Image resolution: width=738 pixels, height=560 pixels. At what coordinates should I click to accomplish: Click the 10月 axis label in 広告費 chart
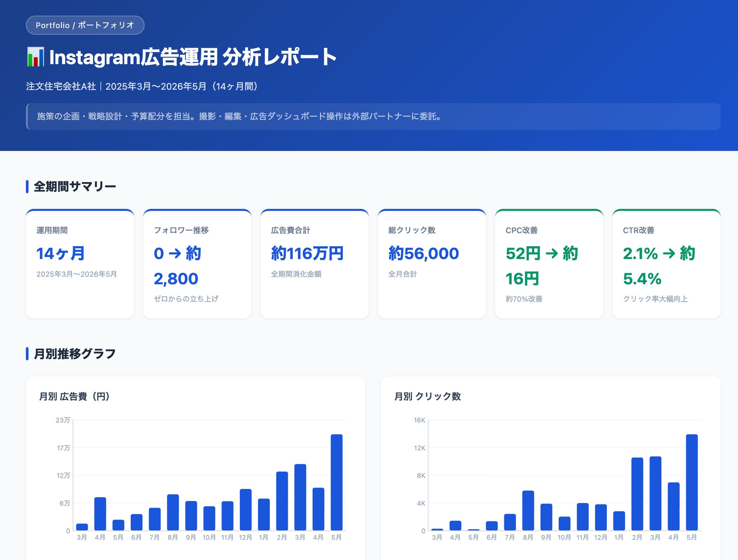tap(209, 537)
